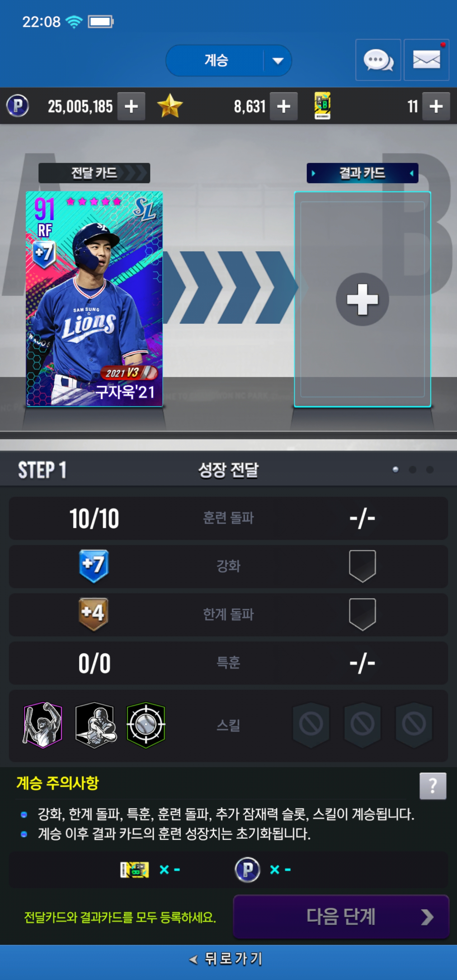Viewport: 457px width, 980px height.
Task: Tap the 전달 카드 label tab
Action: (94, 173)
